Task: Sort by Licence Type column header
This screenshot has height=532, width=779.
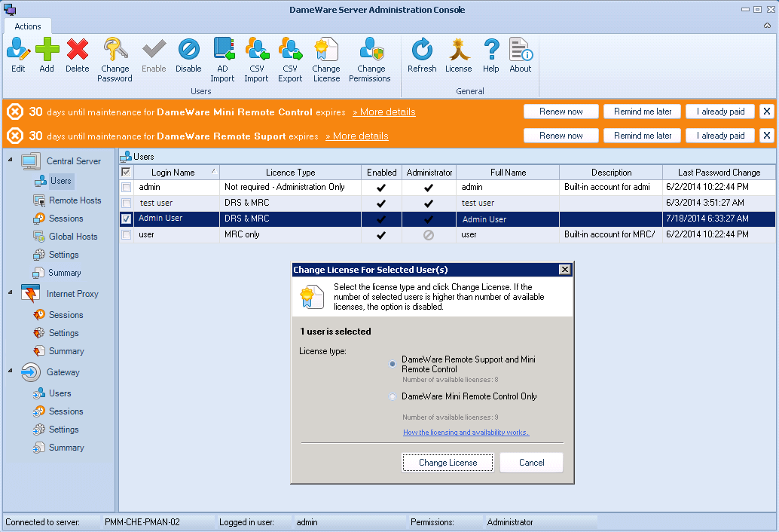Action: point(291,173)
